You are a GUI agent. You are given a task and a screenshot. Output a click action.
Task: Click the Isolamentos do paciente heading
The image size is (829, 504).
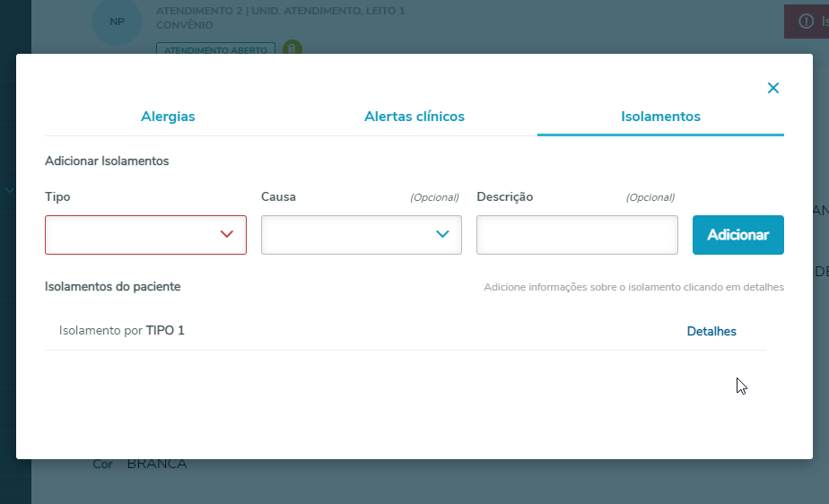[113, 287]
